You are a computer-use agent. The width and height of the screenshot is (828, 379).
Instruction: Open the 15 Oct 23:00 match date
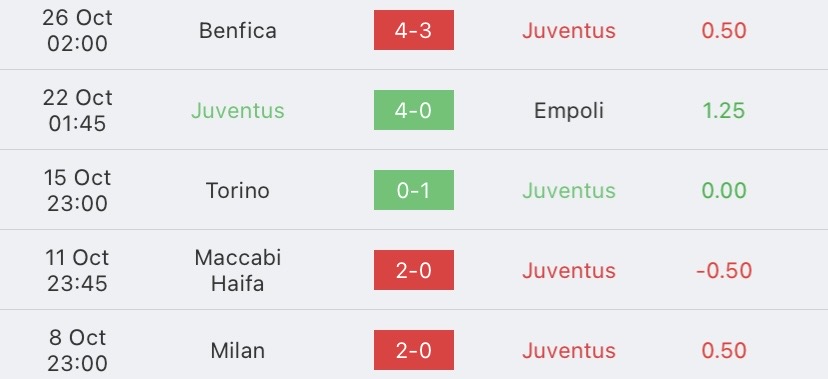tap(78, 191)
